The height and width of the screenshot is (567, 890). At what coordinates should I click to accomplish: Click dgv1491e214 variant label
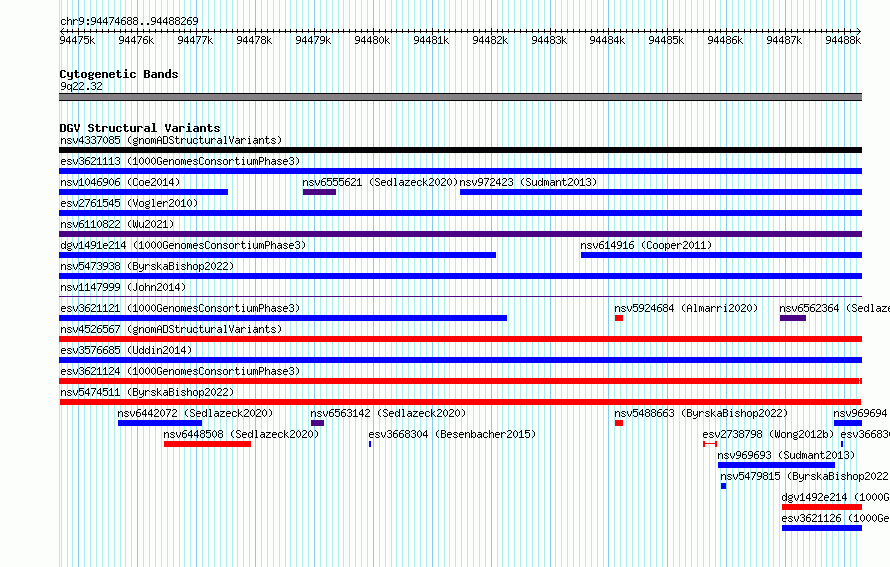point(183,245)
